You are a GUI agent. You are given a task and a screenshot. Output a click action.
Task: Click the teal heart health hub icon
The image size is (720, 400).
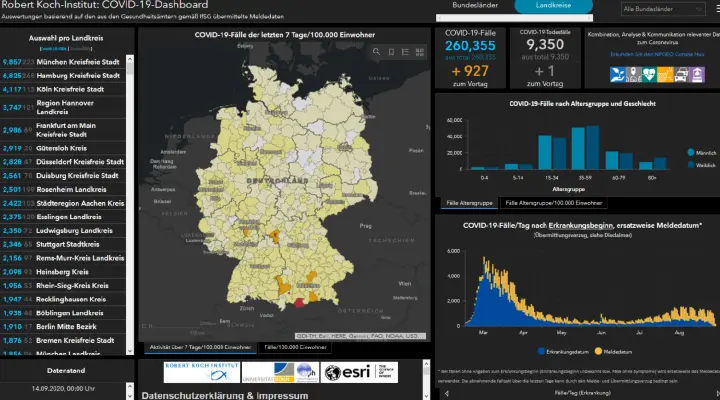point(650,74)
